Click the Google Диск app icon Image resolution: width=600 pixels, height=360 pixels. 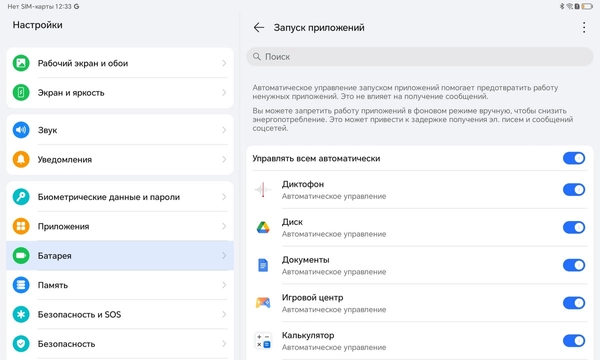(263, 228)
